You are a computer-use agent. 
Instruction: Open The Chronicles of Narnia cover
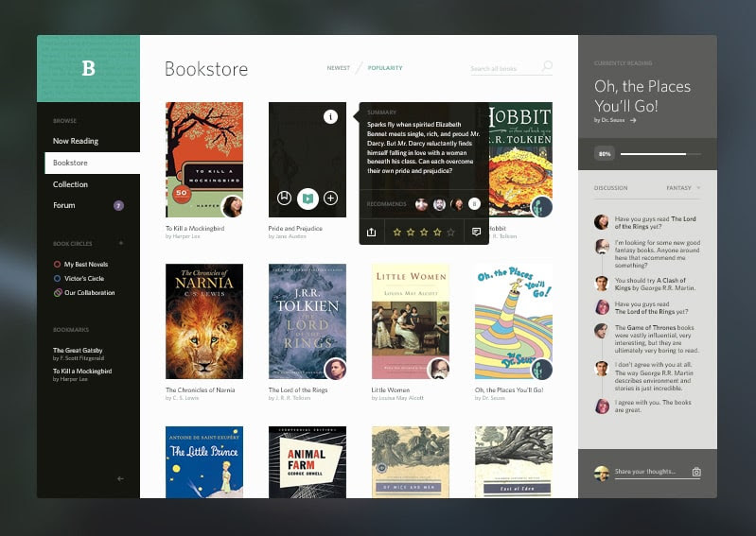pyautogui.click(x=204, y=321)
